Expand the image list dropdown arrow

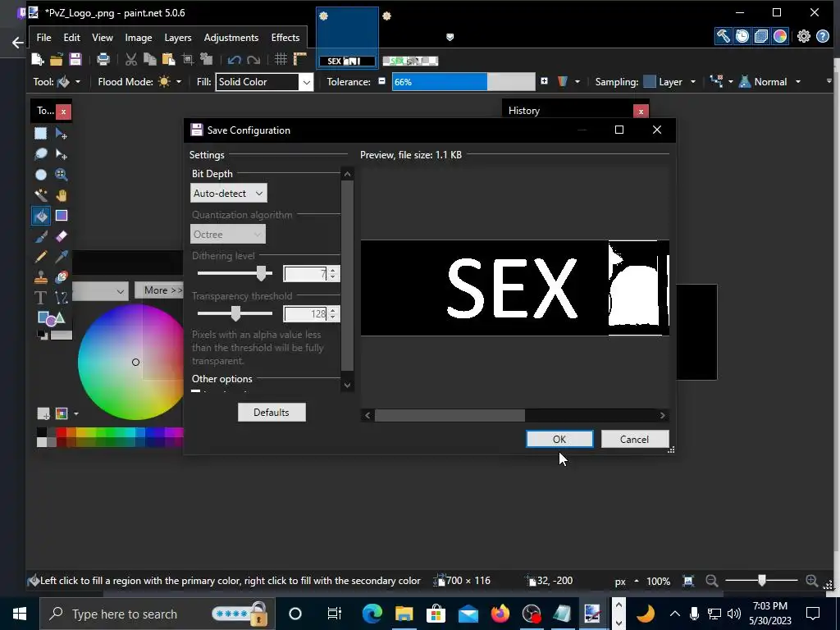[x=450, y=37]
